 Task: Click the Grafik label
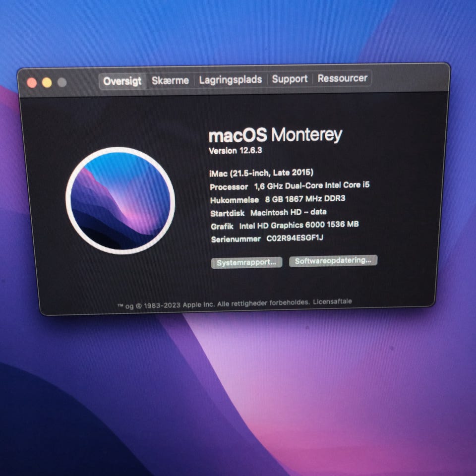222,227
